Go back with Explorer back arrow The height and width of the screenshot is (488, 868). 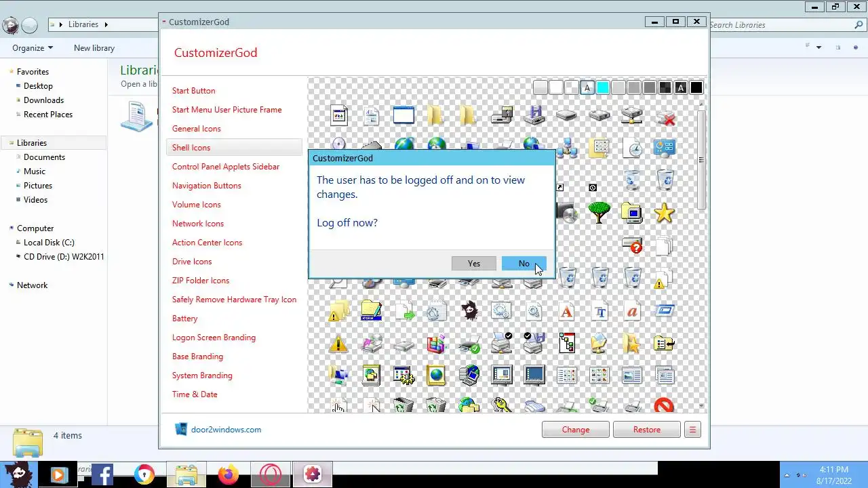coord(10,25)
